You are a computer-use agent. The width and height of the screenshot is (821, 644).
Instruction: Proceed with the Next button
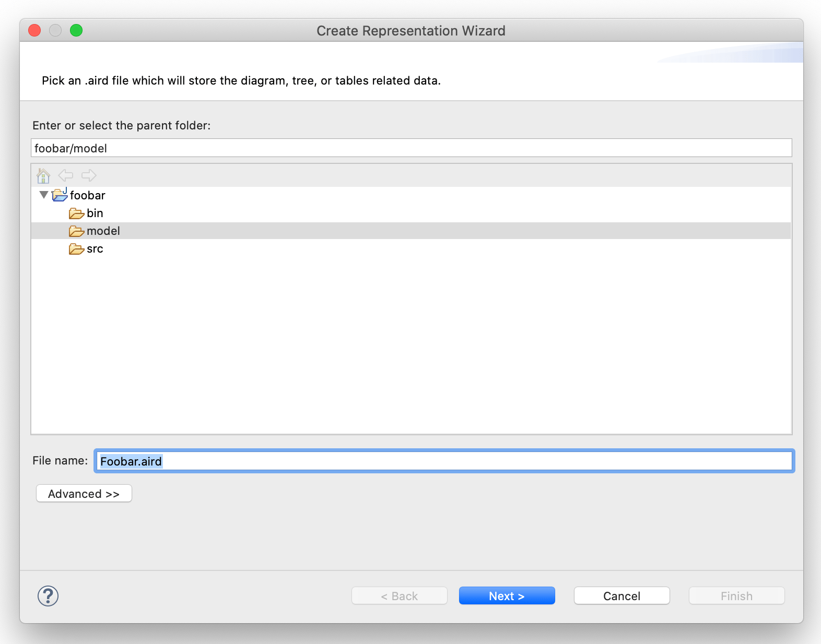(x=507, y=596)
